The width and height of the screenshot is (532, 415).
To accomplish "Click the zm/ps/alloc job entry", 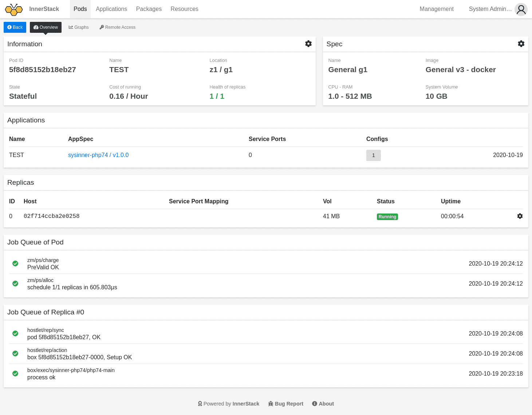I will coord(266,284).
